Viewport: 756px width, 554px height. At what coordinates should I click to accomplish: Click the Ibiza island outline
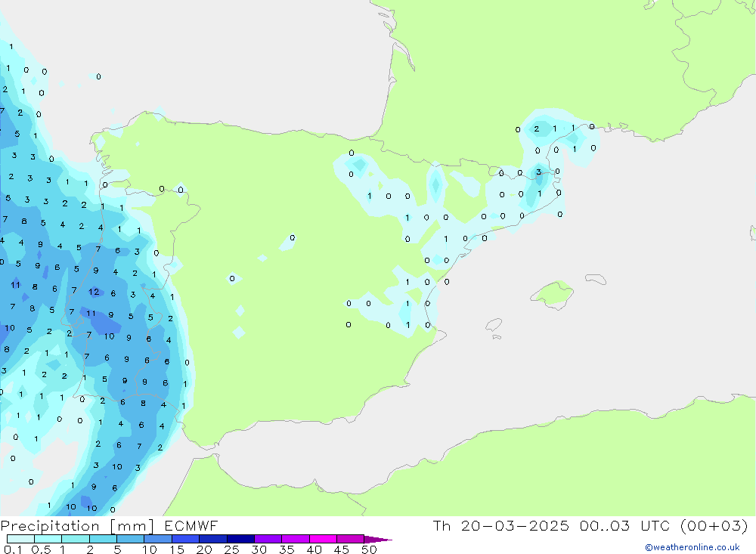pos(494,326)
